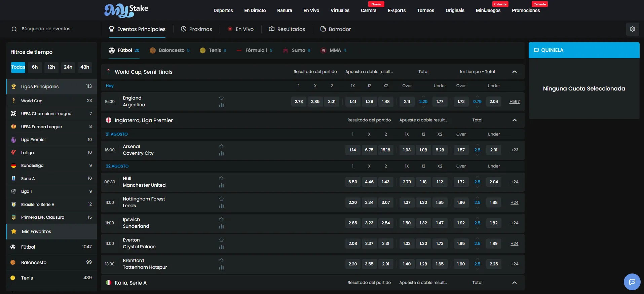The image size is (644, 294).
Task: Bet on England win odds 2.73
Action: click(299, 101)
